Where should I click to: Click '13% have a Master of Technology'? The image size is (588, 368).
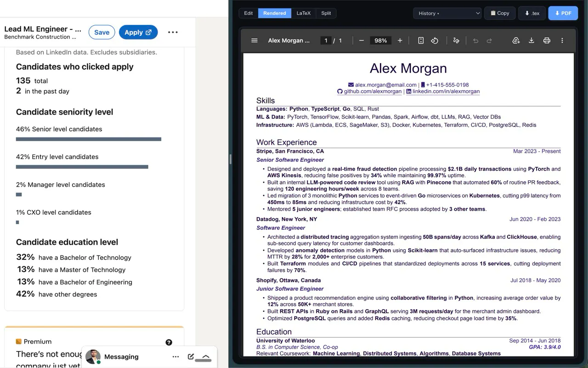tap(71, 270)
